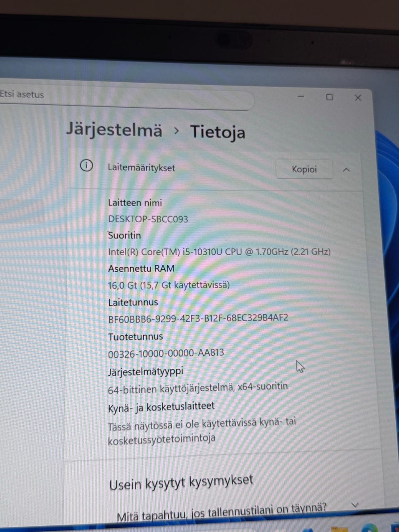Click the info icon beside Laitemääritykset
Screen dimensions: 399x532
(x=86, y=166)
